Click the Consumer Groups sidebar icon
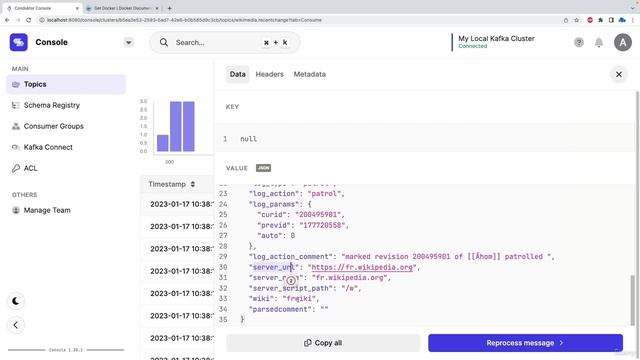Screen dimensions: 640x360 pos(16,126)
